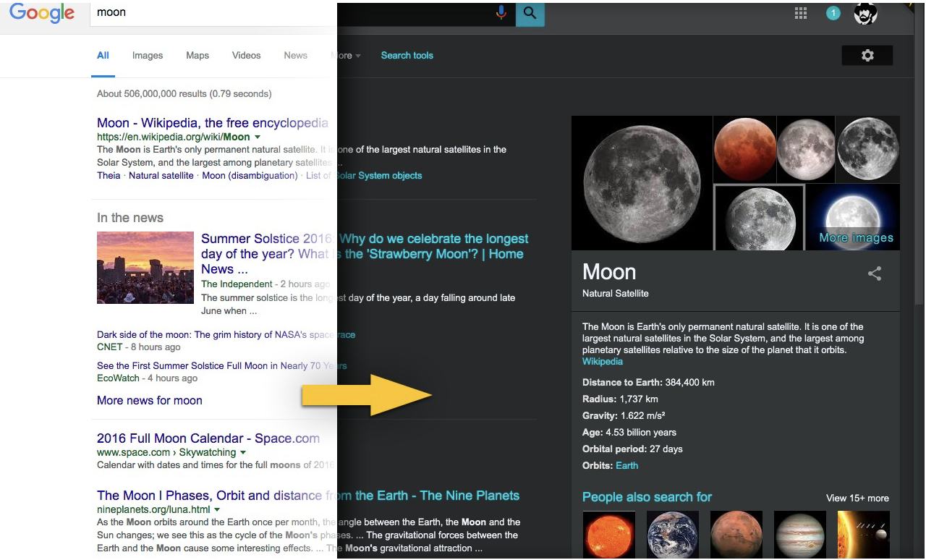Open Summer Solstice 2016 news headline
The image size is (926, 560).
click(365, 254)
